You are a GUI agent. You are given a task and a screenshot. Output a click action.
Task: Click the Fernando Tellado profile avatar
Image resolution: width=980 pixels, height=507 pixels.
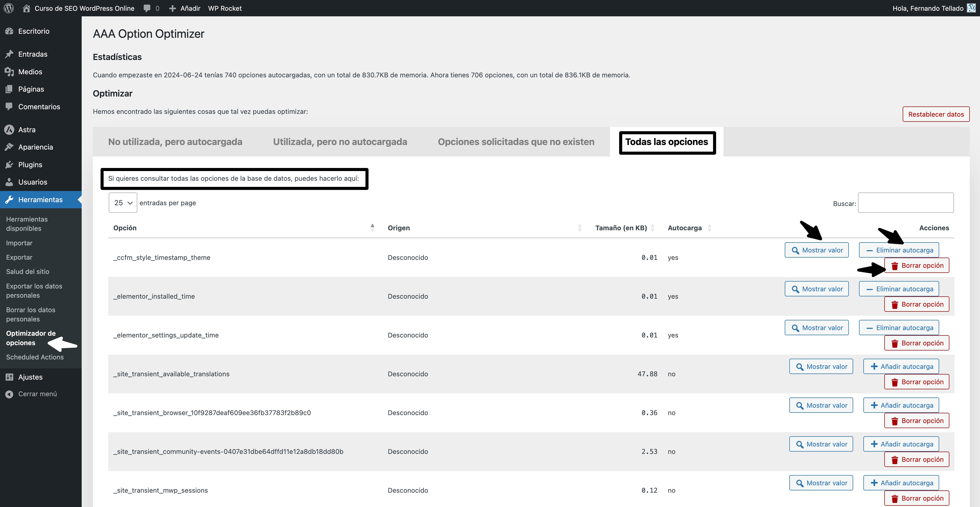971,8
